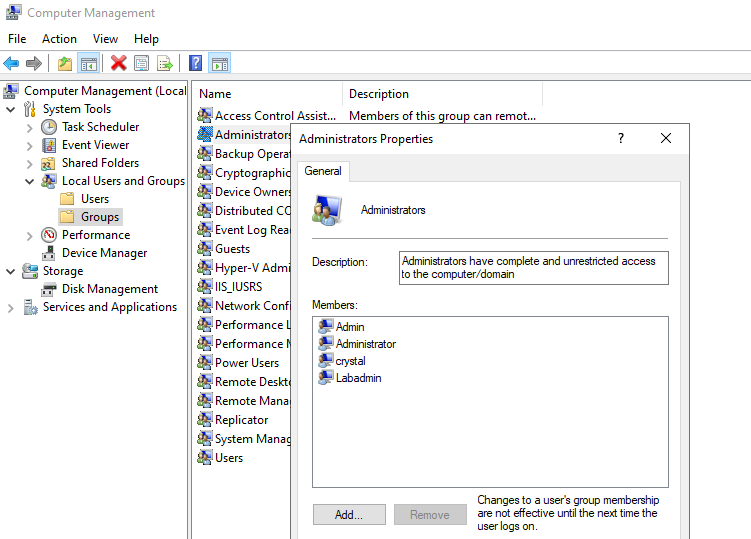Click the Replicator group icon
The height and width of the screenshot is (539, 751).
pos(205,419)
